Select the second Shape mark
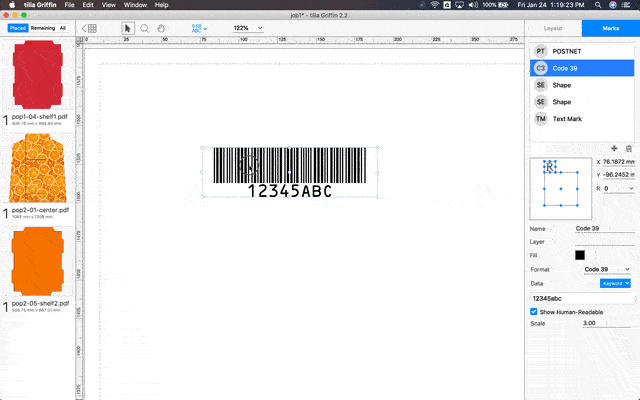 click(582, 102)
